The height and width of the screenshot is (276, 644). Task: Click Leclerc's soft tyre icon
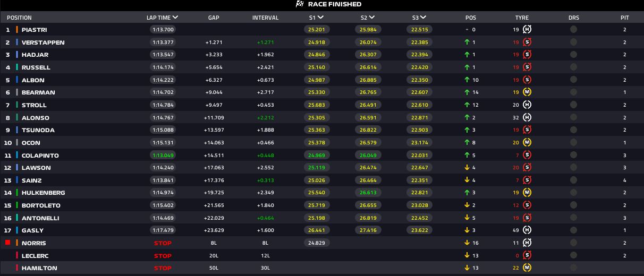pyautogui.click(x=527, y=255)
